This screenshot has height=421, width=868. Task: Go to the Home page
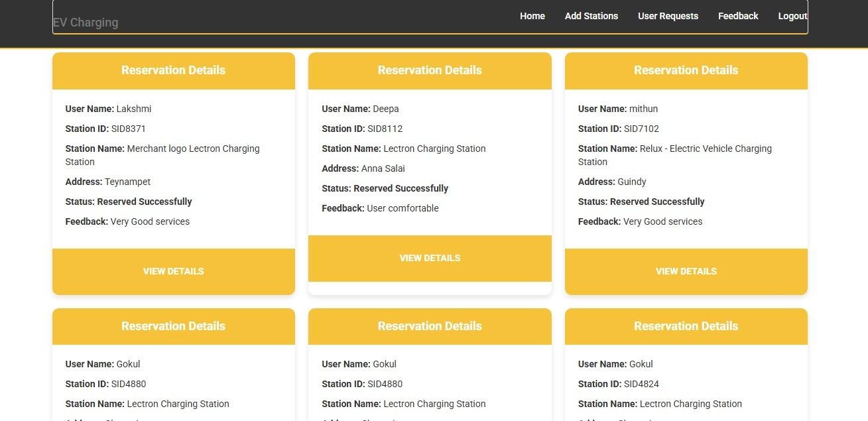tap(532, 16)
